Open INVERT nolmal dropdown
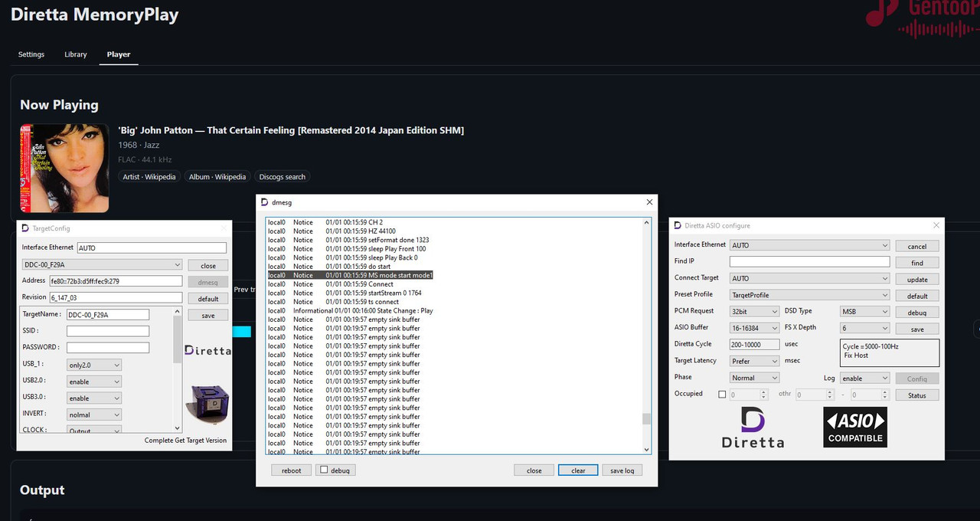Screen dimensions: 980x521 click(94, 415)
